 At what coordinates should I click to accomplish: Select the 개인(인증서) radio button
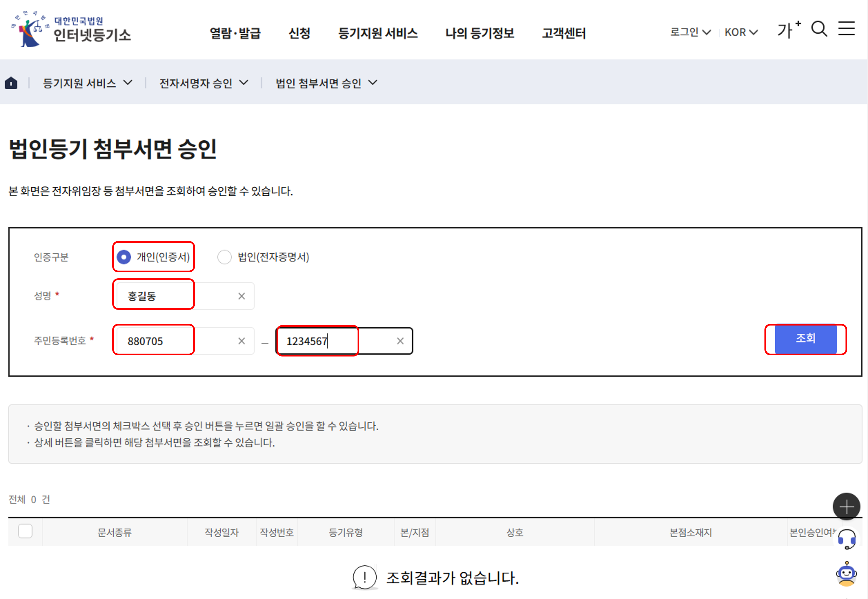click(x=124, y=257)
